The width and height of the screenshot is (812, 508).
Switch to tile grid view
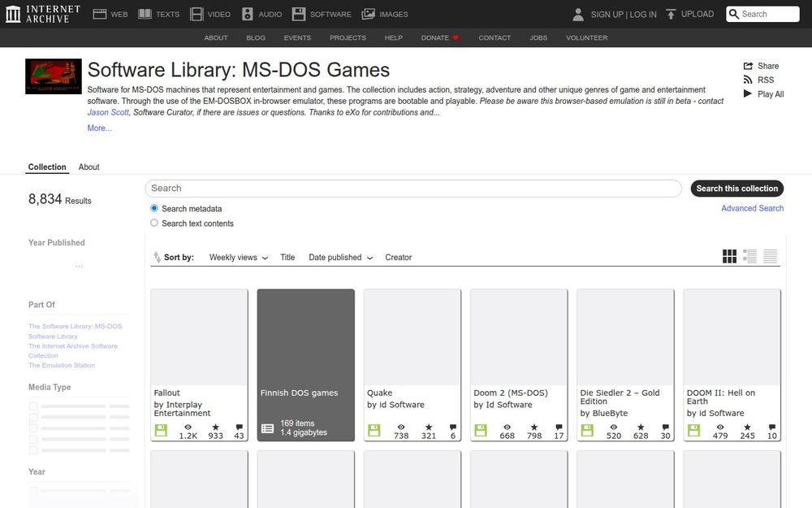click(x=729, y=256)
